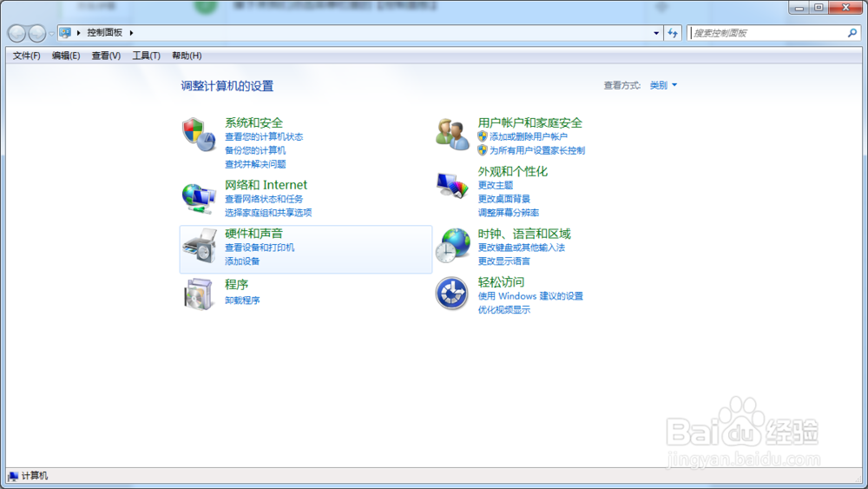Expand the arrow after 控制面板 breadcrumb

click(131, 33)
